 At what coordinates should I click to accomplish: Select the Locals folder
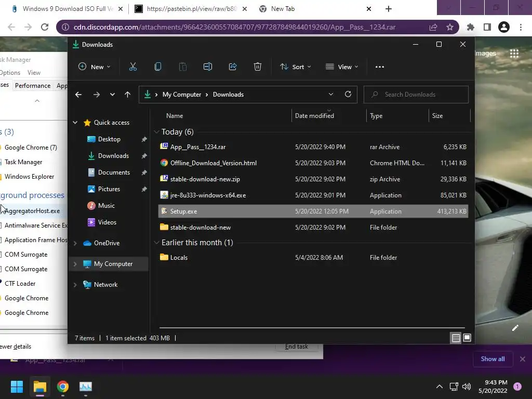(x=313, y=258)
